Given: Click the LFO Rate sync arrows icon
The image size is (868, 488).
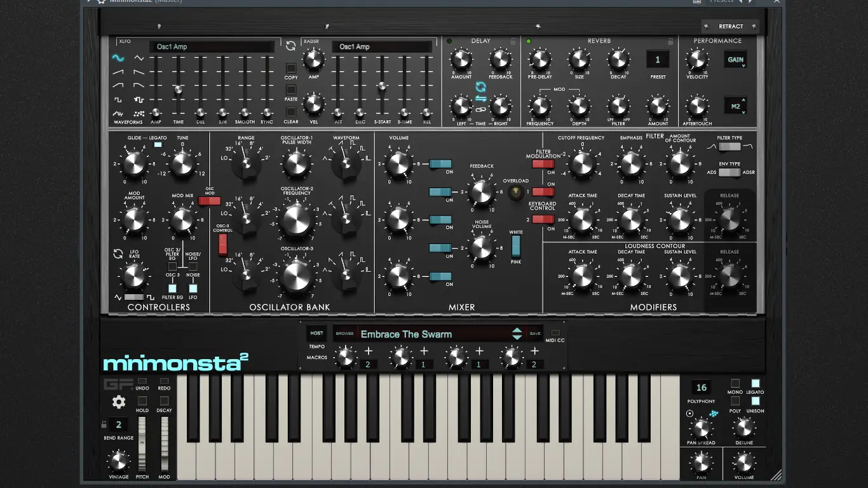Looking at the screenshot, I should (118, 254).
